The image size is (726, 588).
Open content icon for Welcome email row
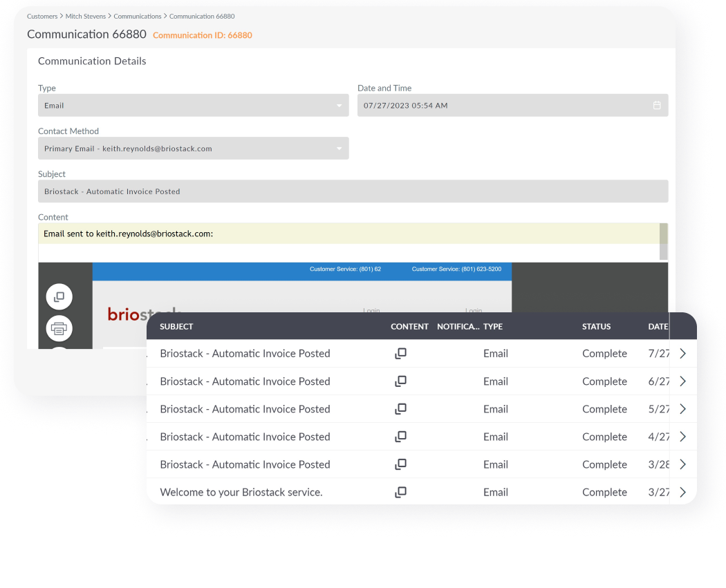pos(400,492)
